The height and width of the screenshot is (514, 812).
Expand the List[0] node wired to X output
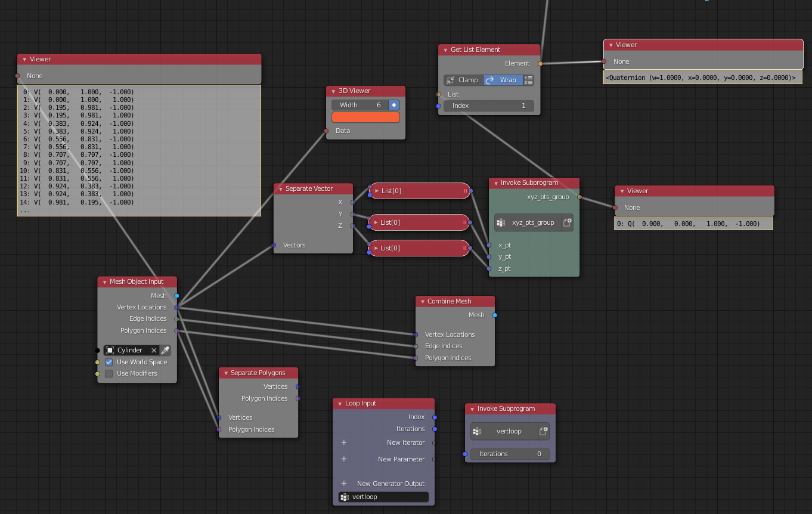point(377,191)
